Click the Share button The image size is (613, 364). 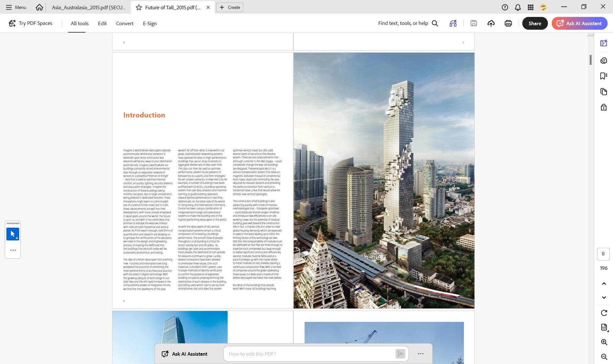[x=535, y=23]
